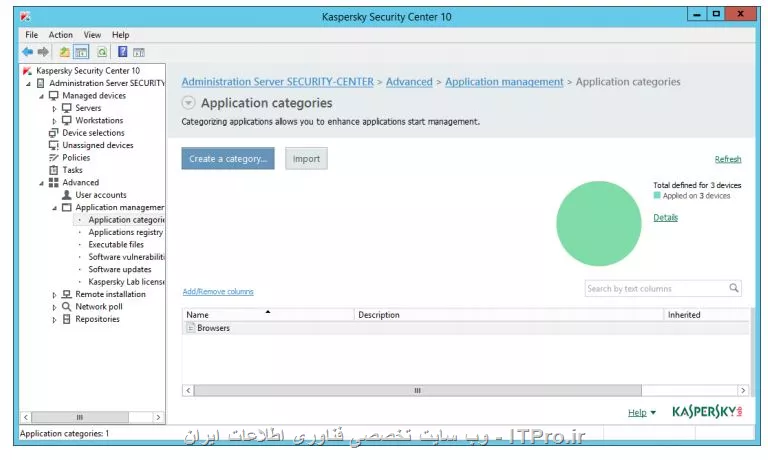Select Kaspersky Lab licenses in tree
This screenshot has width=768, height=460.
[126, 282]
